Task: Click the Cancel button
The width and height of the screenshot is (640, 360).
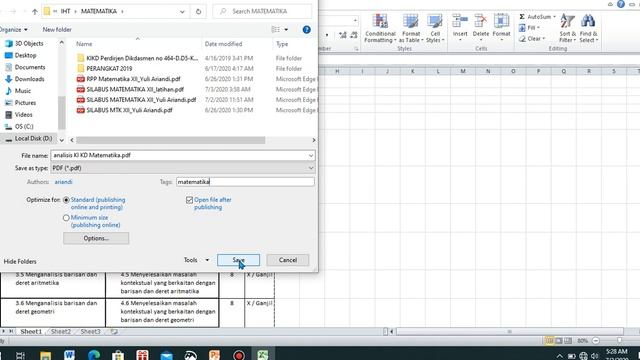Action: 288,260
